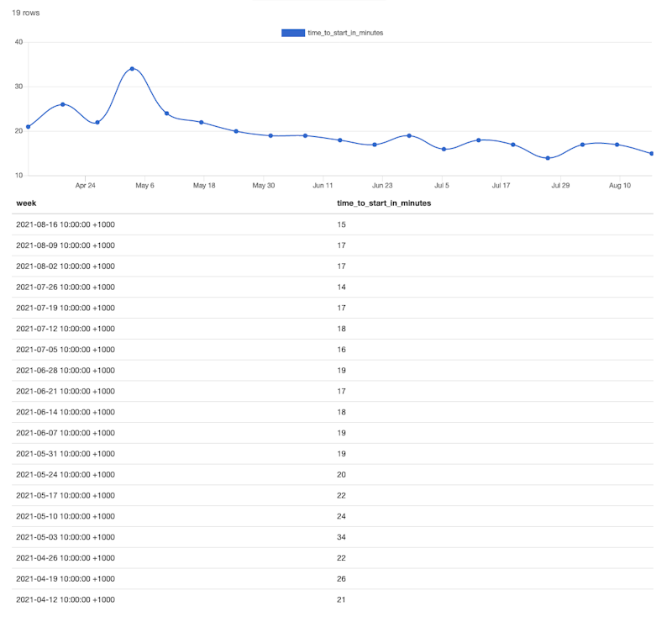Click the 2021-07-26 week cell

coord(66,287)
